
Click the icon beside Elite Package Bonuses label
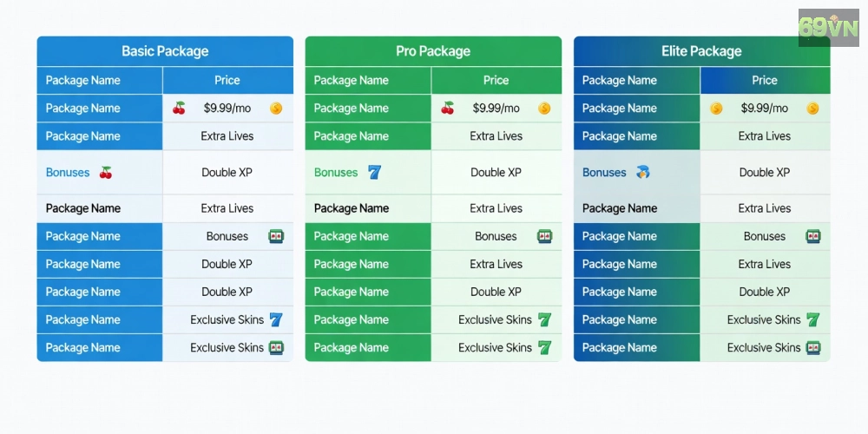coord(642,173)
